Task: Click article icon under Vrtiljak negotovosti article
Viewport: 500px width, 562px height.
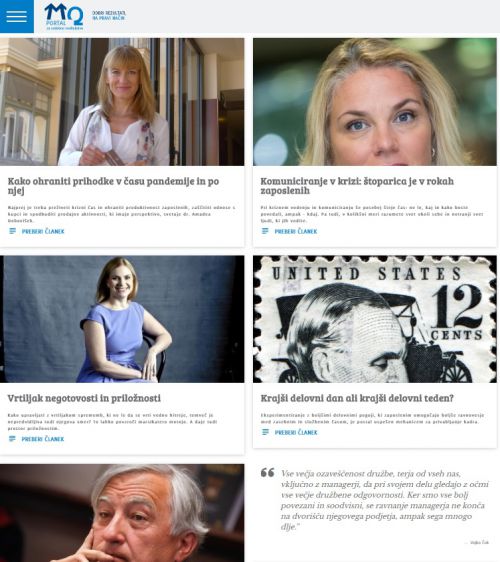Action: click(12, 439)
